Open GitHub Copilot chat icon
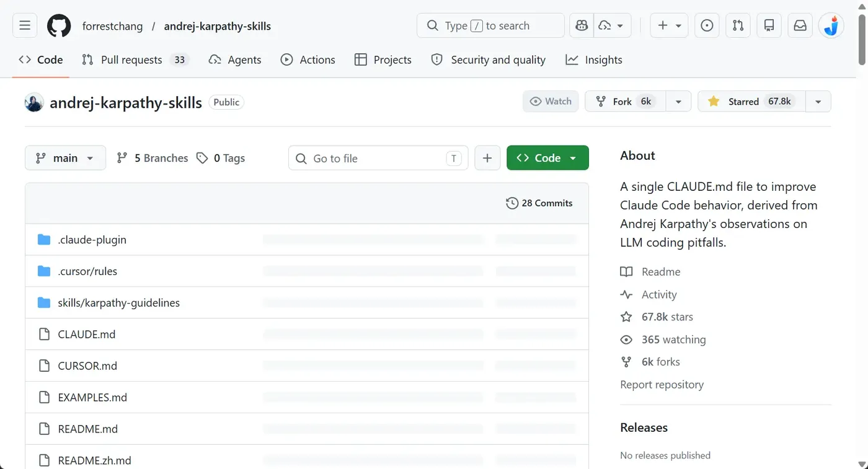The image size is (868, 469). click(581, 25)
